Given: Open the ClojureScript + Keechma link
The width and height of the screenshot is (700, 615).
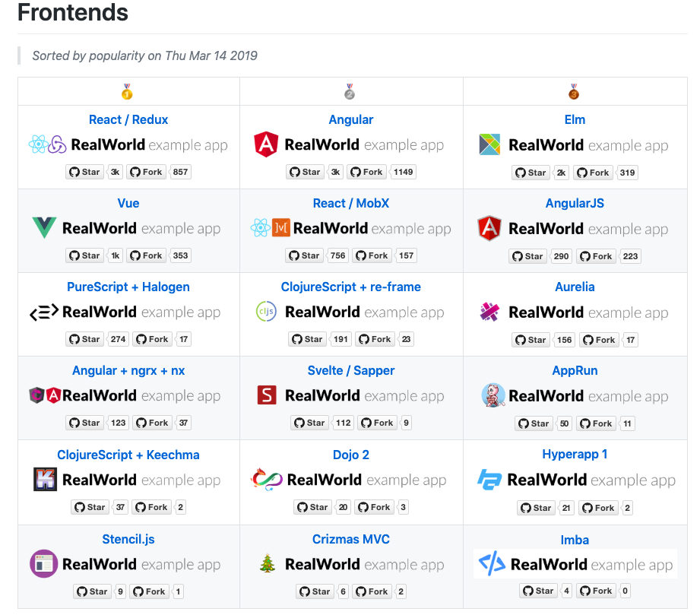Looking at the screenshot, I should pos(128,455).
